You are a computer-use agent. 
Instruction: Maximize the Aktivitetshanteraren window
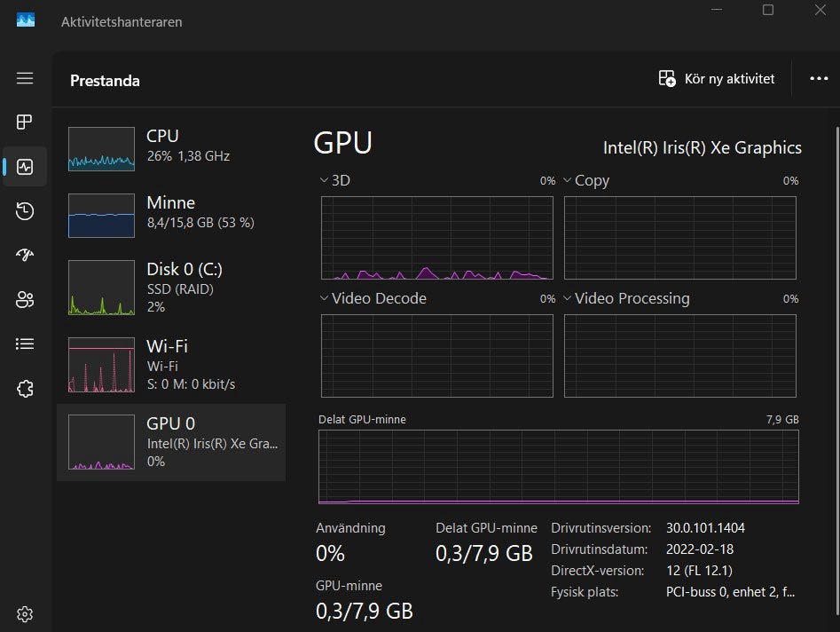[768, 10]
